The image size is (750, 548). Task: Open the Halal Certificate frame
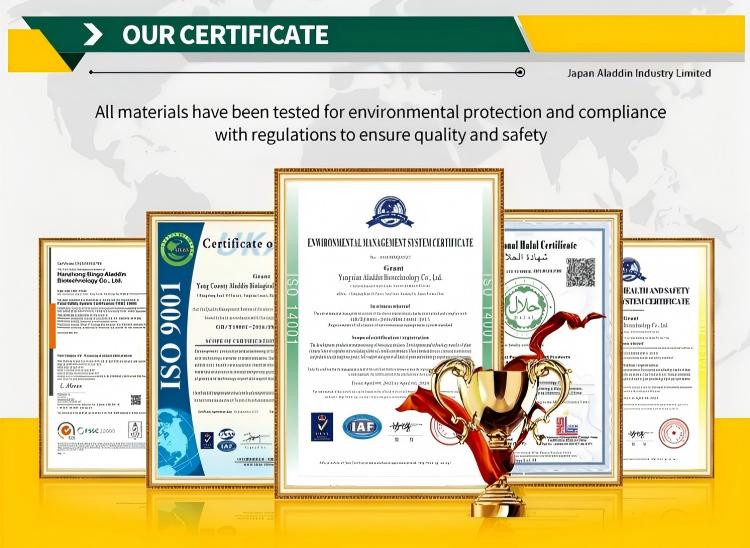click(563, 348)
